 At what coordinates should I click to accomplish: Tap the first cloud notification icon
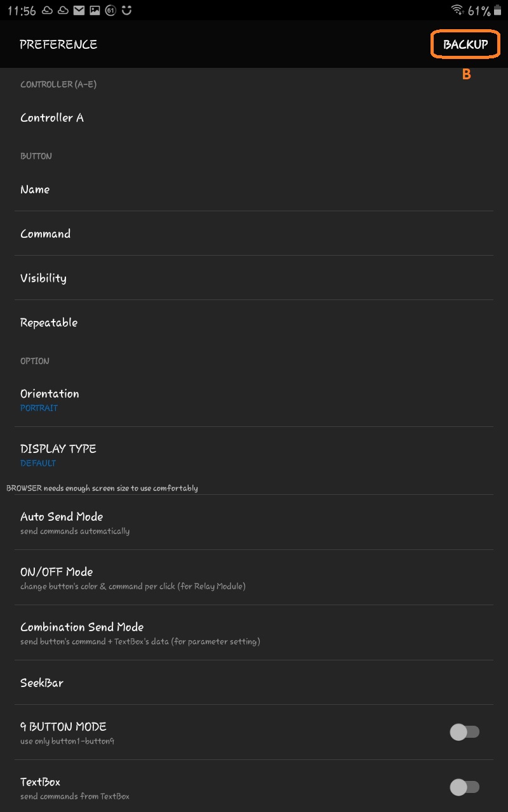(47, 11)
